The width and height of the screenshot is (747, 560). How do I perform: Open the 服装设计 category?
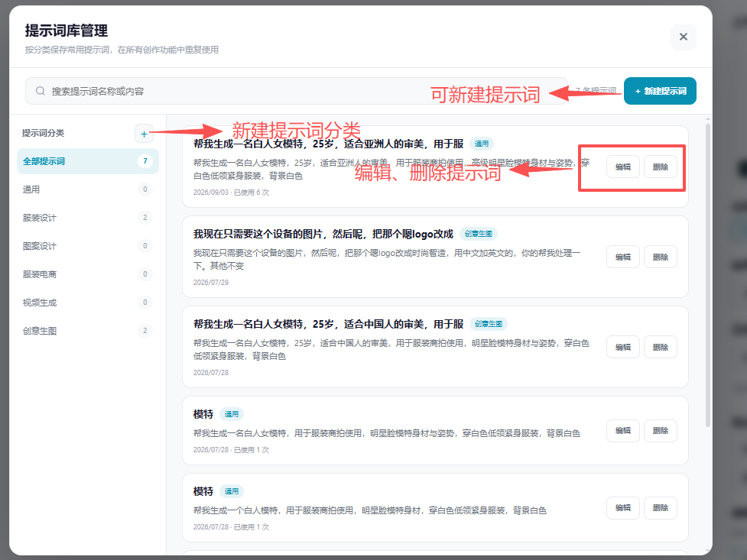pos(88,218)
